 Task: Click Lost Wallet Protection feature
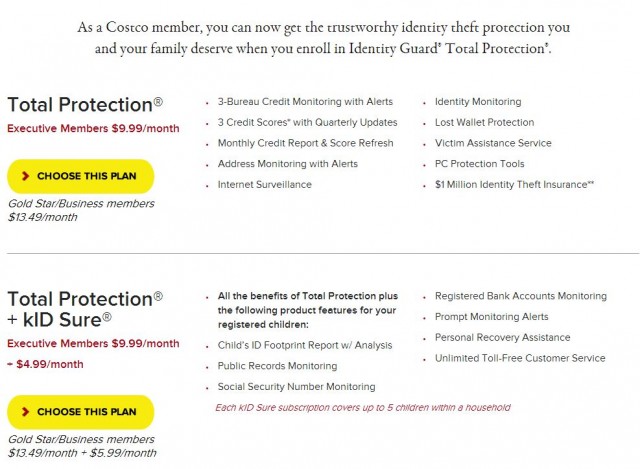click(484, 123)
